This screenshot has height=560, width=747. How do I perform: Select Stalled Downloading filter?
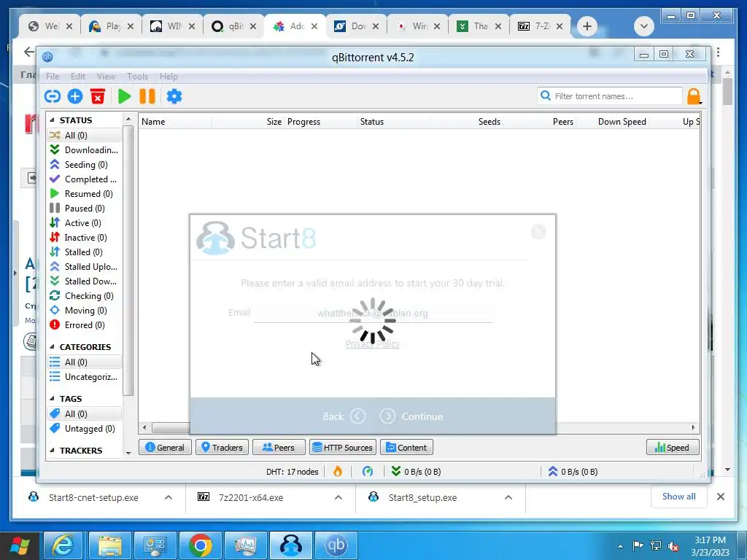pos(85,281)
